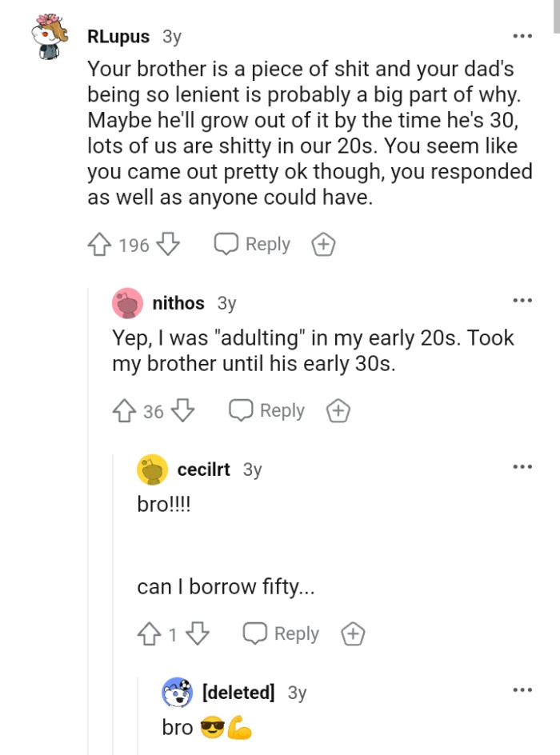
Task: Upvote nithos's adulting comment
Action: click(122, 410)
